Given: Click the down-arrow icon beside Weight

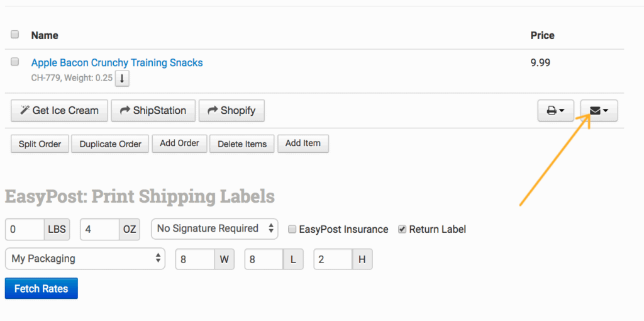Looking at the screenshot, I should [x=123, y=79].
